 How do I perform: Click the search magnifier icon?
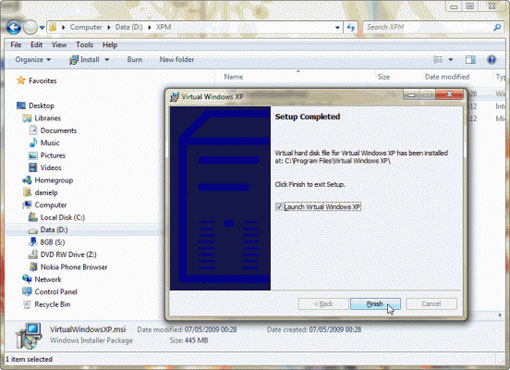pos(497,27)
